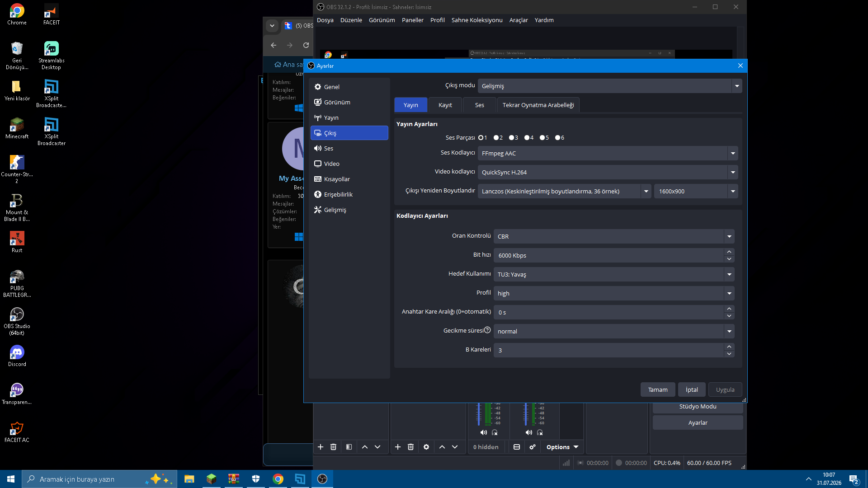Mute the first audio mixer speaker icon
The width and height of the screenshot is (868, 488).
483,432
